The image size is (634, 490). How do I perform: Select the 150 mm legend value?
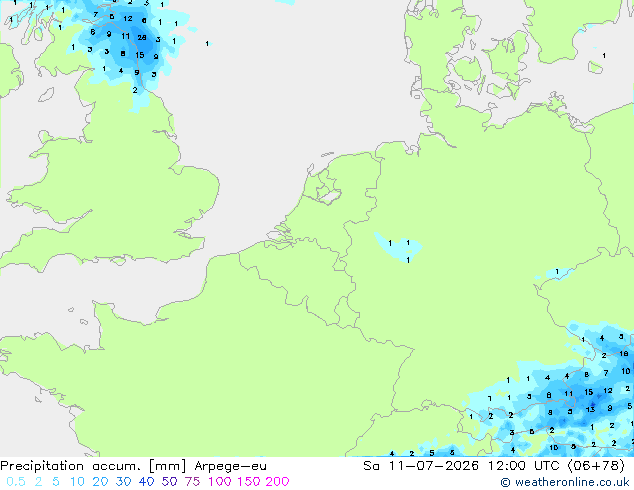[x=248, y=482]
